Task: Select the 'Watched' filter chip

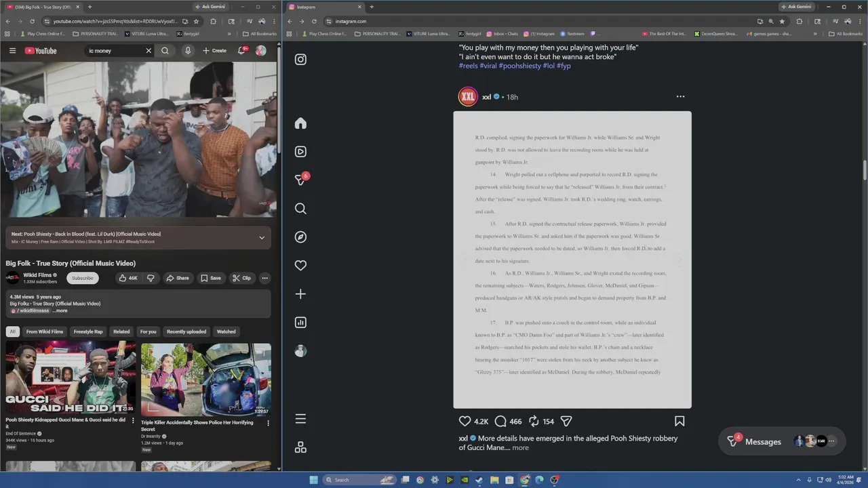Action: click(226, 331)
